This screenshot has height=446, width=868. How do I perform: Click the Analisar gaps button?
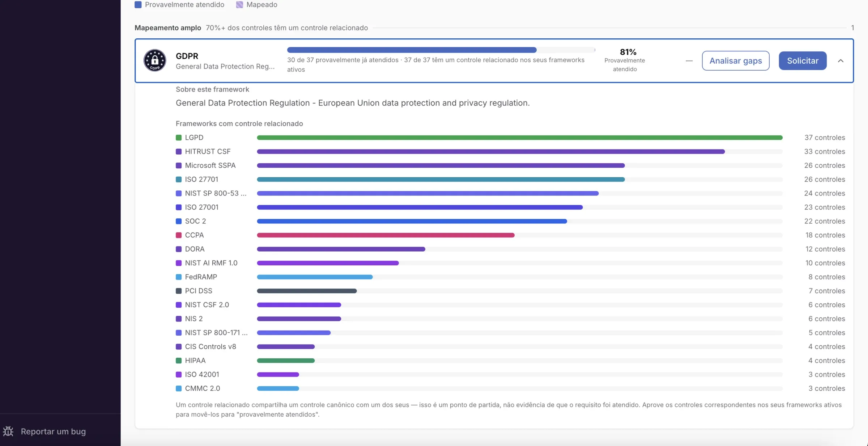736,60
